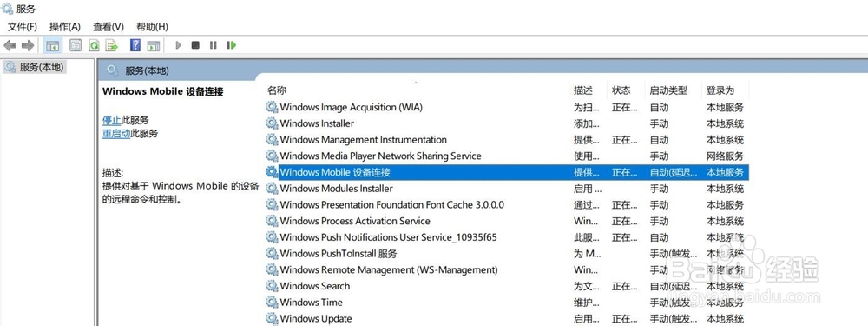This screenshot has height=326, width=868.
Task: Click the Forward arrow toolbar icon
Action: pyautogui.click(x=28, y=45)
